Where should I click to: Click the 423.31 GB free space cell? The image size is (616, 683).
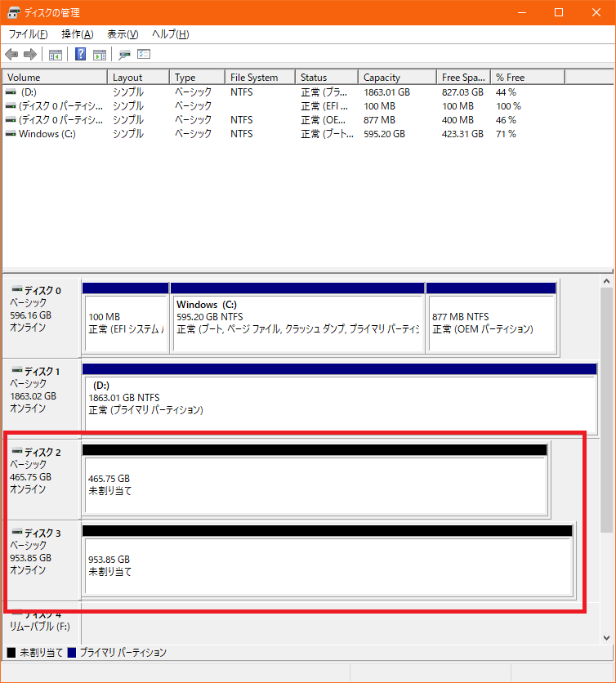click(462, 134)
